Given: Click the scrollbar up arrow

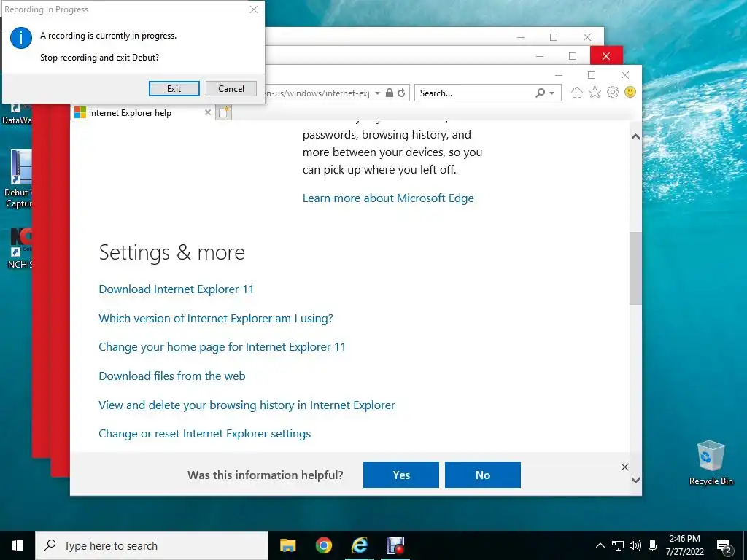Looking at the screenshot, I should pos(635,136).
